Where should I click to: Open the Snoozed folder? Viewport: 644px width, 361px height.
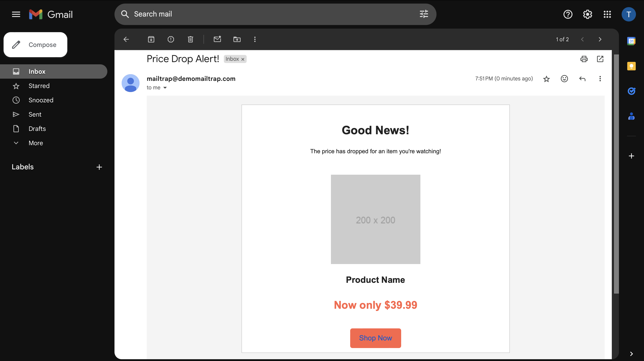(40, 100)
